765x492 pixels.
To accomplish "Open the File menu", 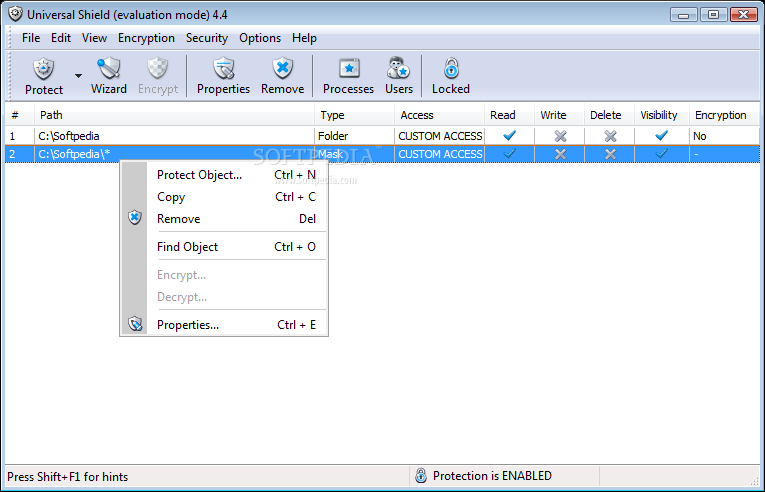I will 31,38.
